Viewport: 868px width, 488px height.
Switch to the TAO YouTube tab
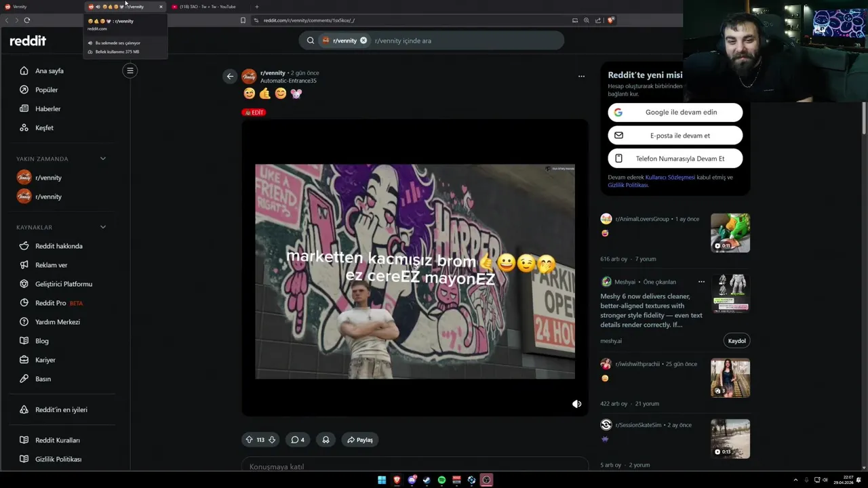(x=207, y=7)
